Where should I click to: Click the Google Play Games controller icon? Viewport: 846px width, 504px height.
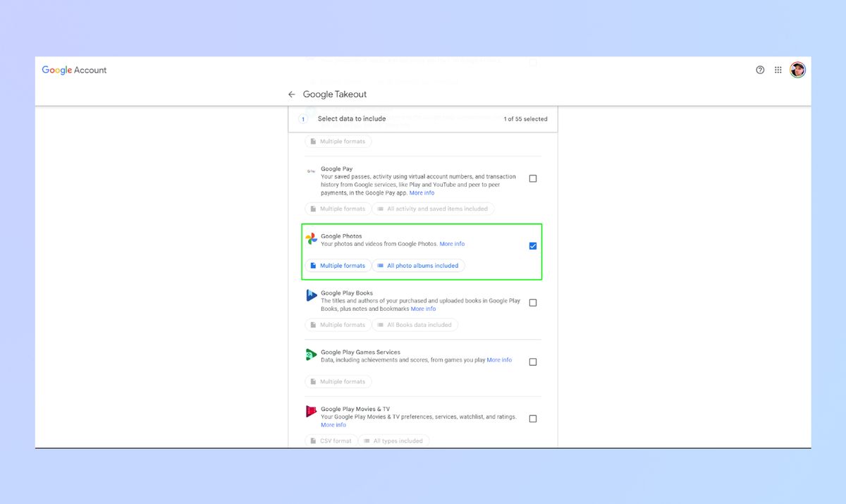tap(311, 355)
